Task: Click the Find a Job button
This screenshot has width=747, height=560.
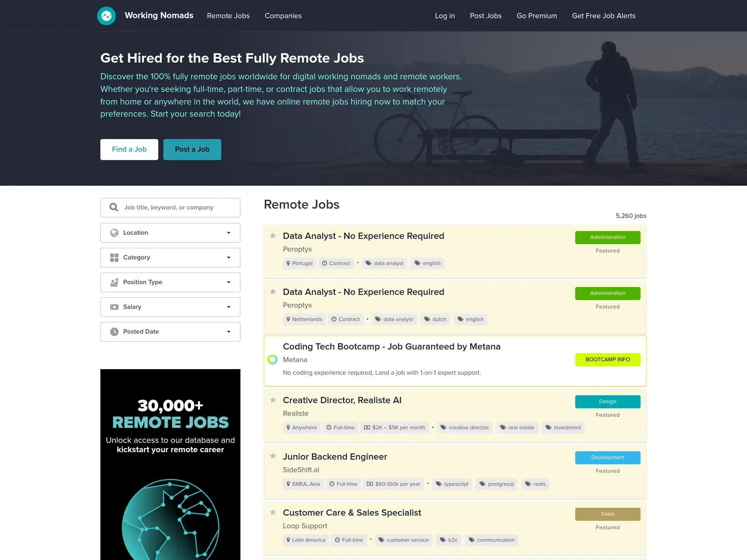Action: click(129, 149)
